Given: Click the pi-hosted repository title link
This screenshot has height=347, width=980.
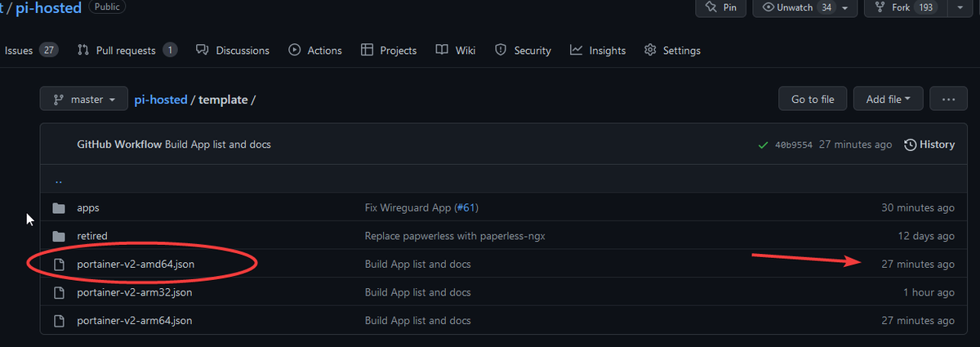Looking at the screenshot, I should point(47,9).
